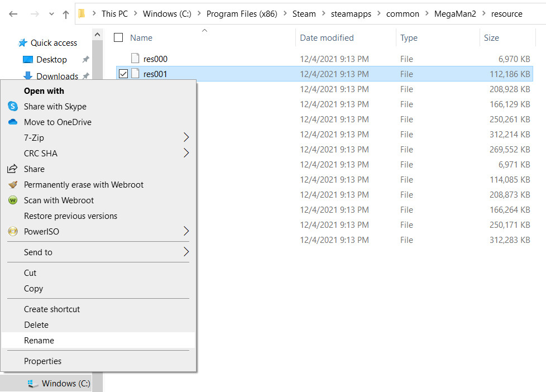
Task: Click the res000 file icon
Action: point(135,59)
